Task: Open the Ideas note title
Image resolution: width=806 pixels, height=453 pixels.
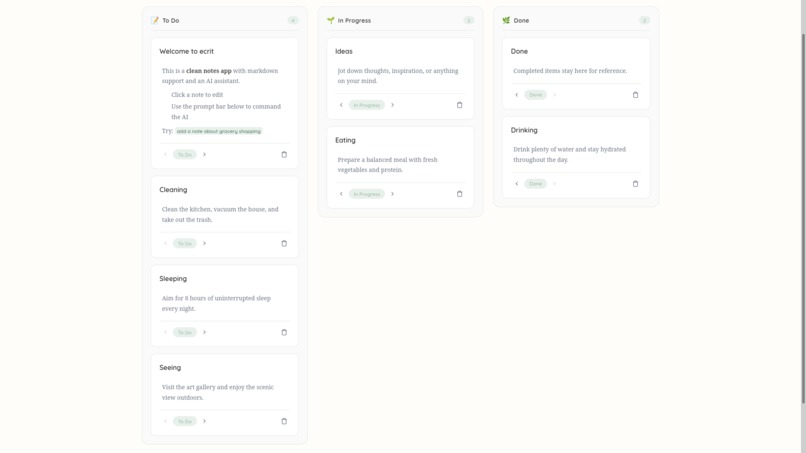Action: 344,51
